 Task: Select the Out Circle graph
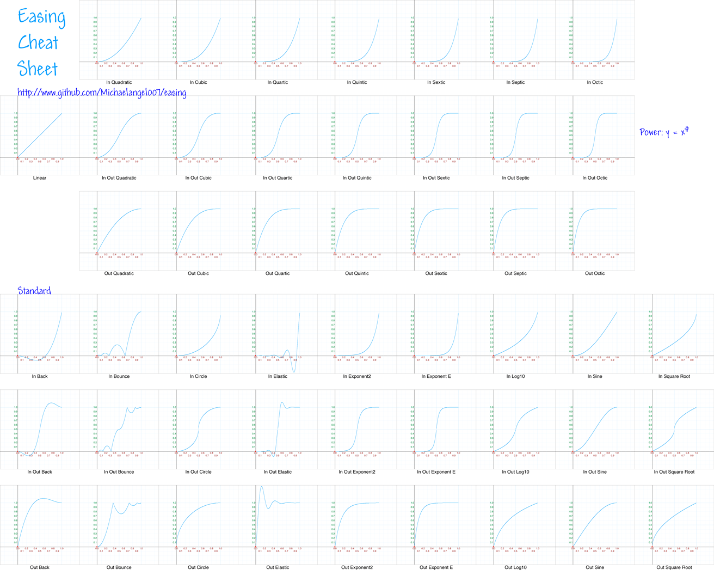pos(199,525)
